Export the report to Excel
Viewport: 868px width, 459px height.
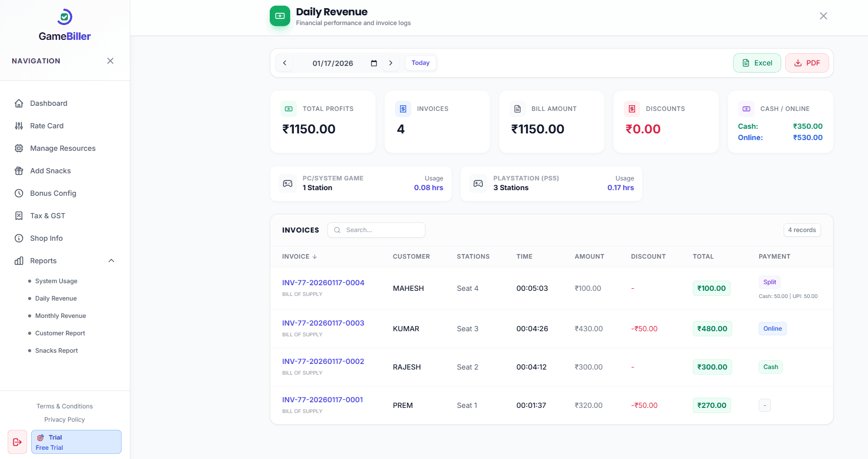click(757, 63)
